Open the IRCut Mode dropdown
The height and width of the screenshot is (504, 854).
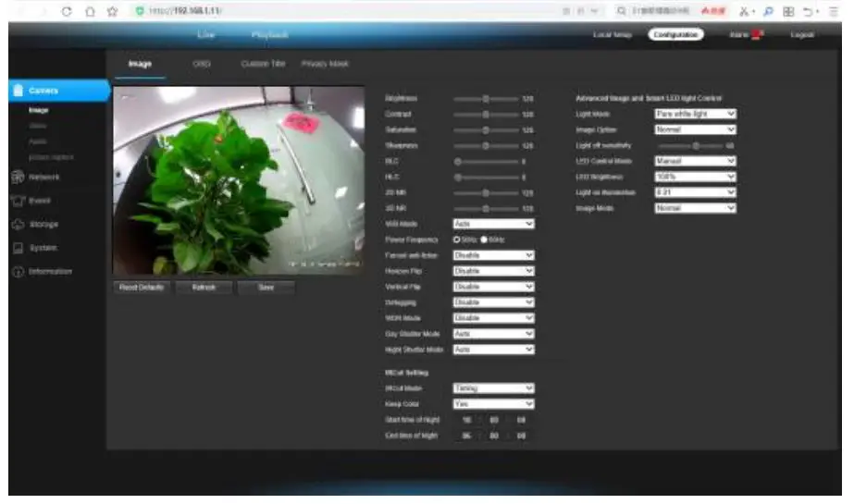(493, 388)
